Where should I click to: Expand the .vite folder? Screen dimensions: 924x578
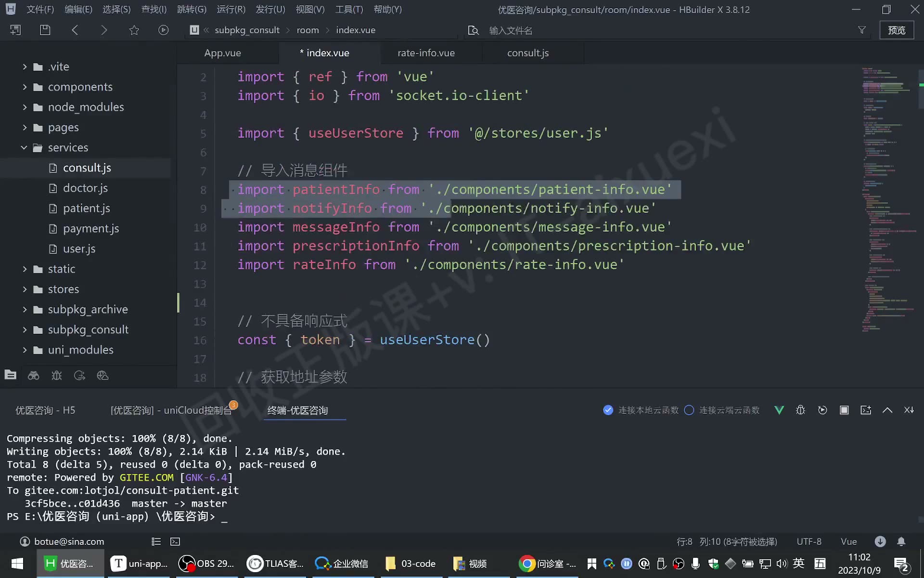(25, 66)
